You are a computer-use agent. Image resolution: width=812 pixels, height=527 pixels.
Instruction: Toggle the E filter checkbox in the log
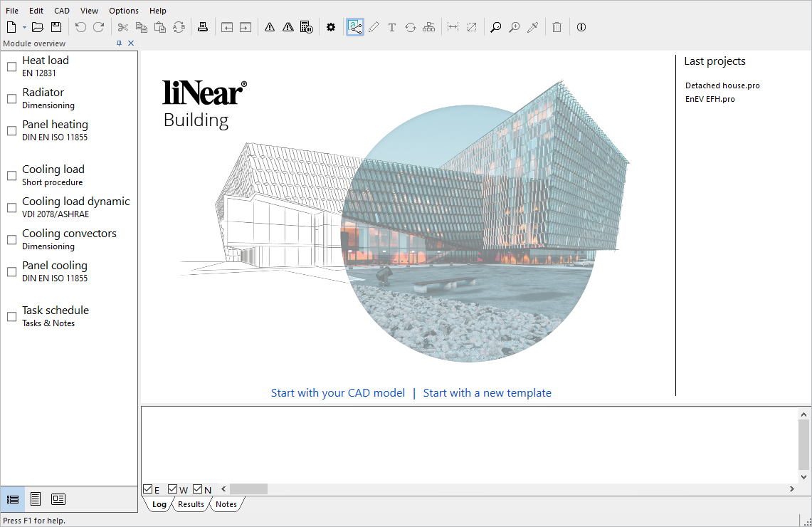point(147,489)
